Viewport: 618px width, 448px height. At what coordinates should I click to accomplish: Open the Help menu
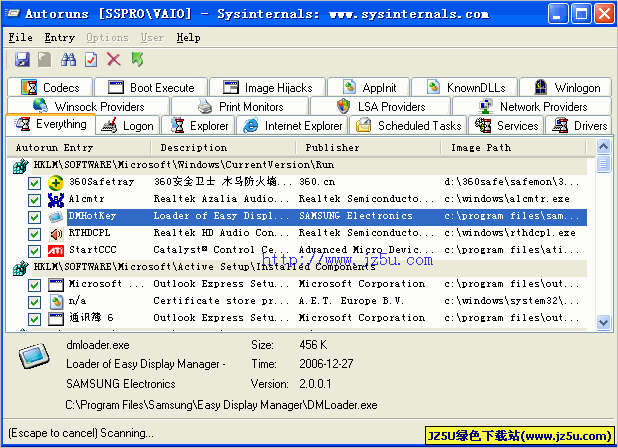tap(188, 37)
